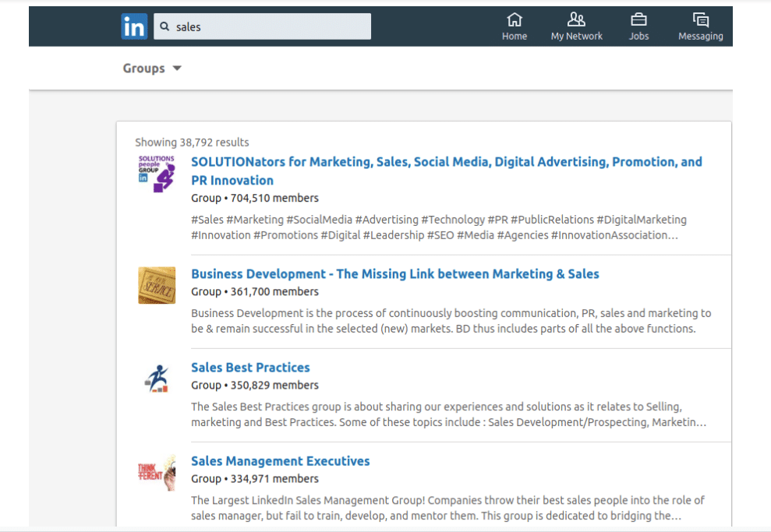Click the search magnifier icon
The height and width of the screenshot is (532, 771).
click(x=164, y=26)
